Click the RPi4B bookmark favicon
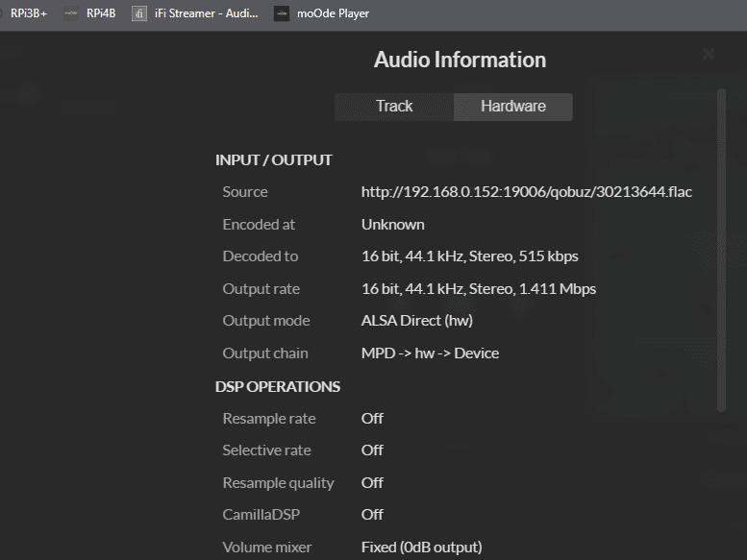The image size is (747, 560). click(70, 13)
